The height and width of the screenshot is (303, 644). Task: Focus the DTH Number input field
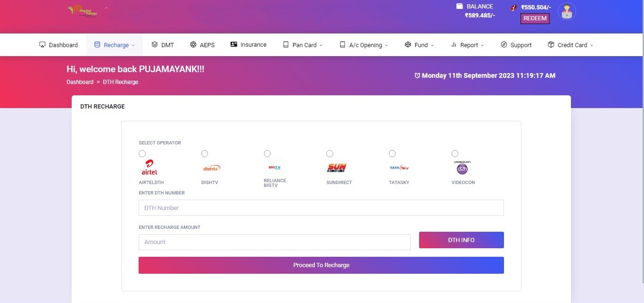point(321,208)
